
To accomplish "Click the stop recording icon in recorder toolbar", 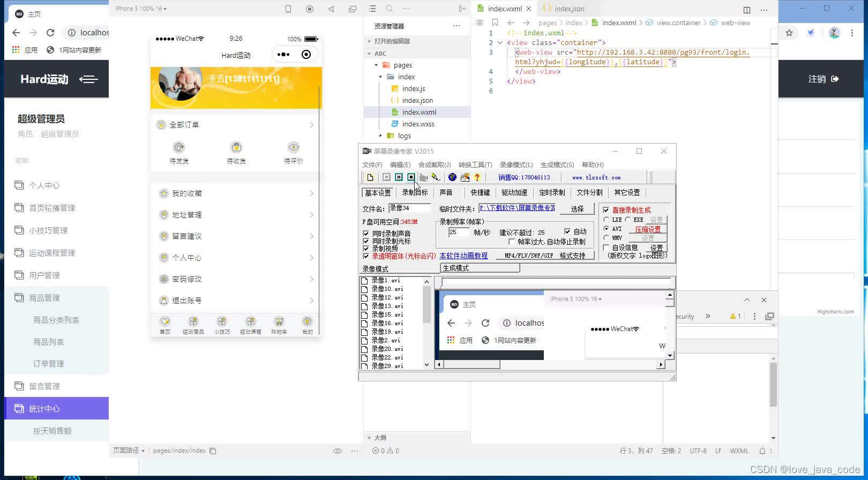I will pos(411,177).
